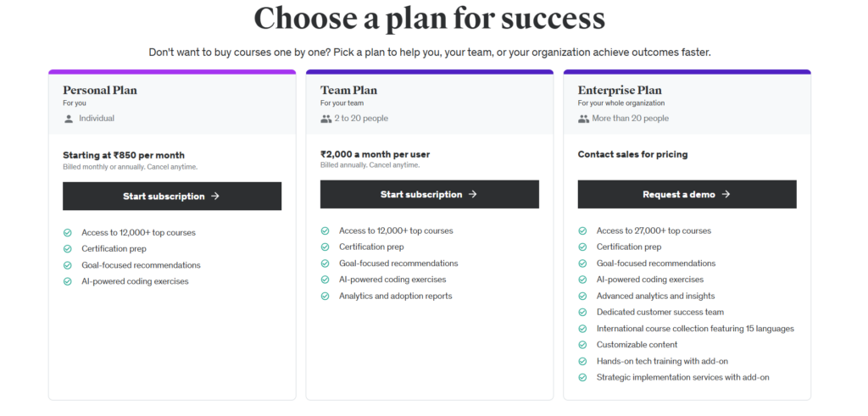Viewport: 868px width, 416px height.
Task: Click arrow icon in Request a demo button
Action: coord(726,194)
